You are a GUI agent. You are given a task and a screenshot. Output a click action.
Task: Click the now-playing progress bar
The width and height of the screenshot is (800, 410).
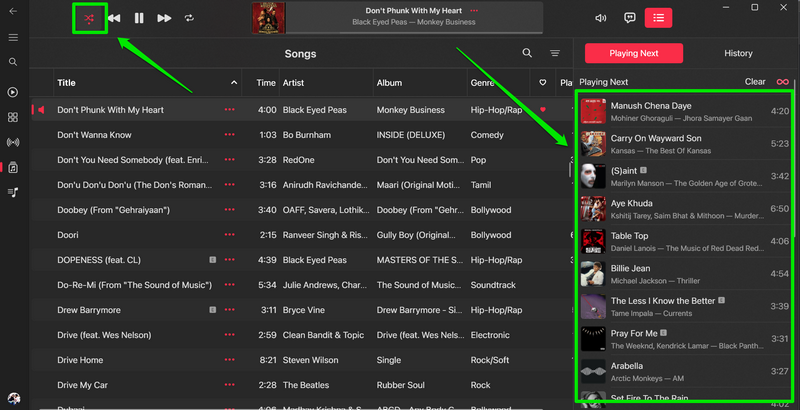click(x=414, y=33)
